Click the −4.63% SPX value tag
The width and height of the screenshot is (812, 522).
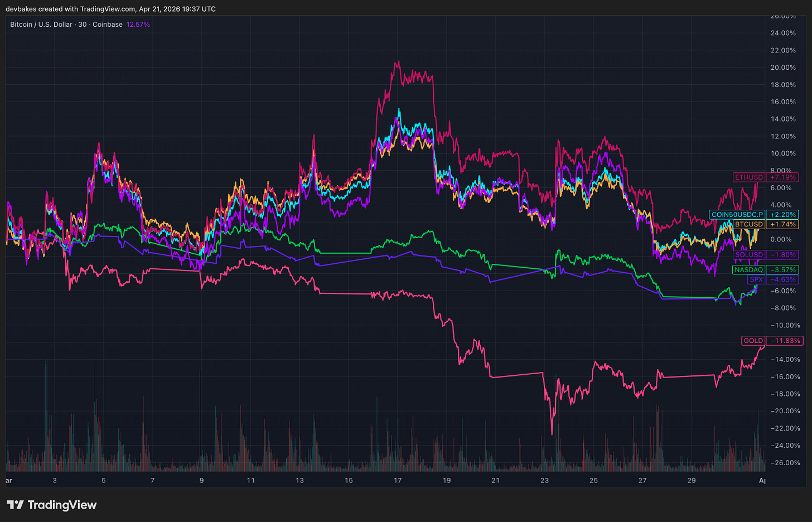pos(782,279)
